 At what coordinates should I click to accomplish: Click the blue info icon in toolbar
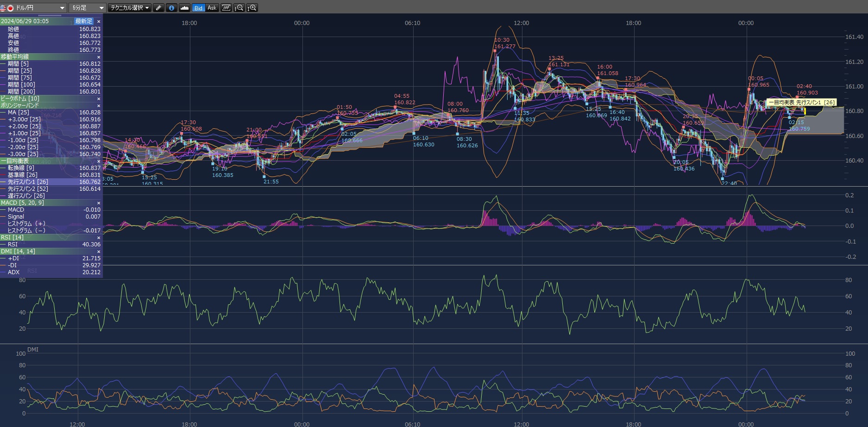(x=171, y=8)
